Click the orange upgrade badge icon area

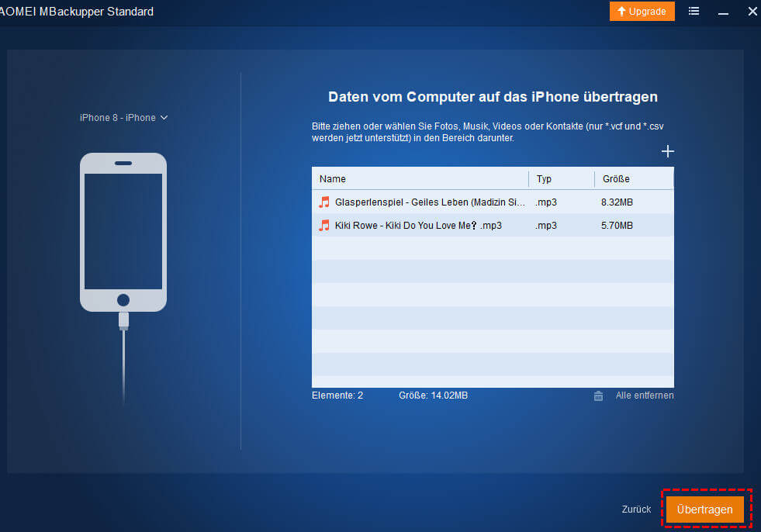(x=642, y=11)
